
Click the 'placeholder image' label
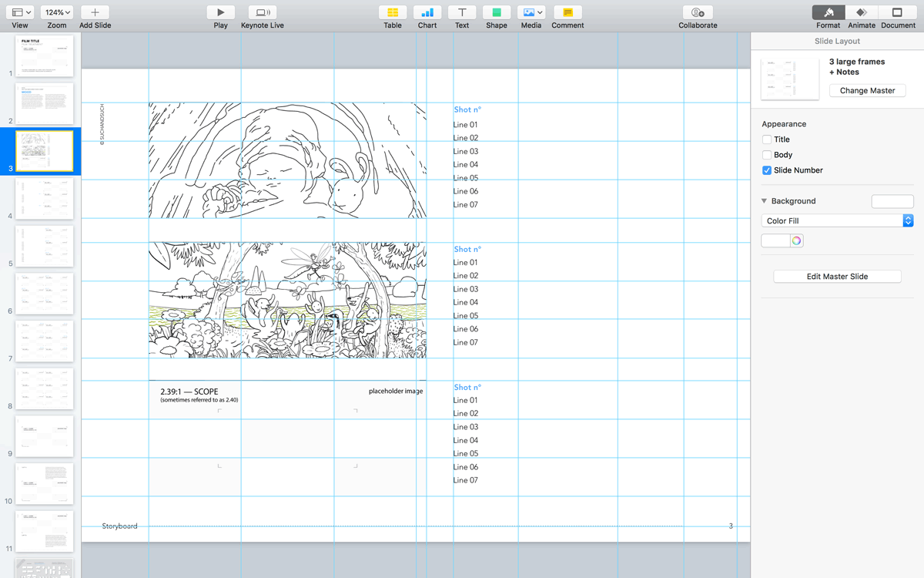click(x=396, y=391)
